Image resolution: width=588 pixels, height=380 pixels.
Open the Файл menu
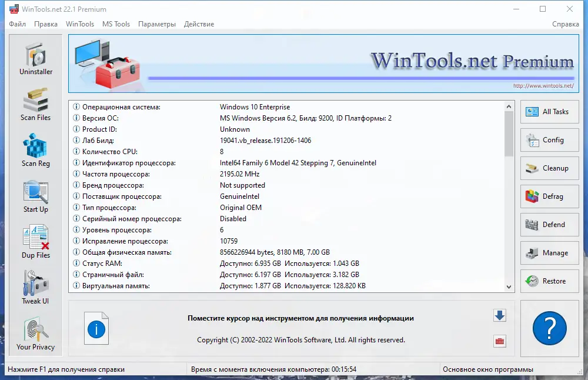pyautogui.click(x=17, y=24)
